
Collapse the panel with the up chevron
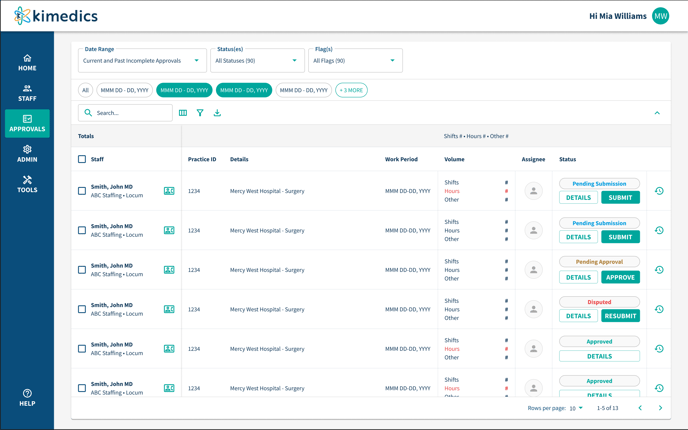657,113
